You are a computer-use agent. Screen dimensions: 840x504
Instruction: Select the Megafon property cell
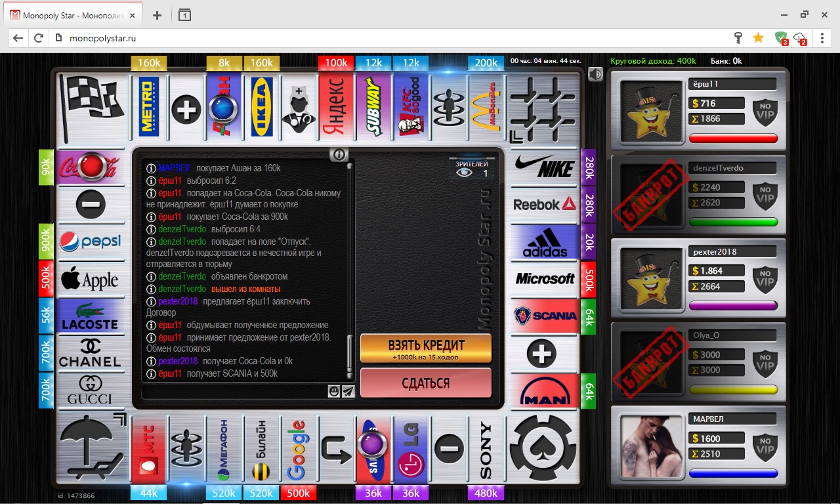pos(224,450)
